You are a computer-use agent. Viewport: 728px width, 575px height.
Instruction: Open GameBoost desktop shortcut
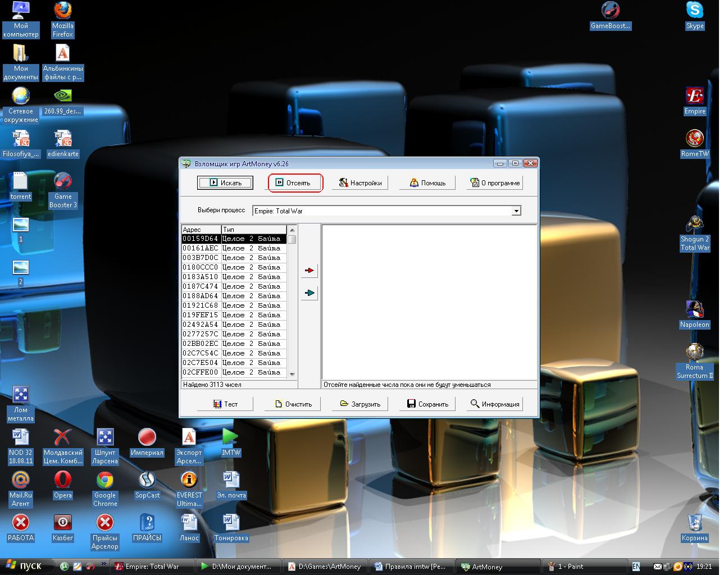611,15
